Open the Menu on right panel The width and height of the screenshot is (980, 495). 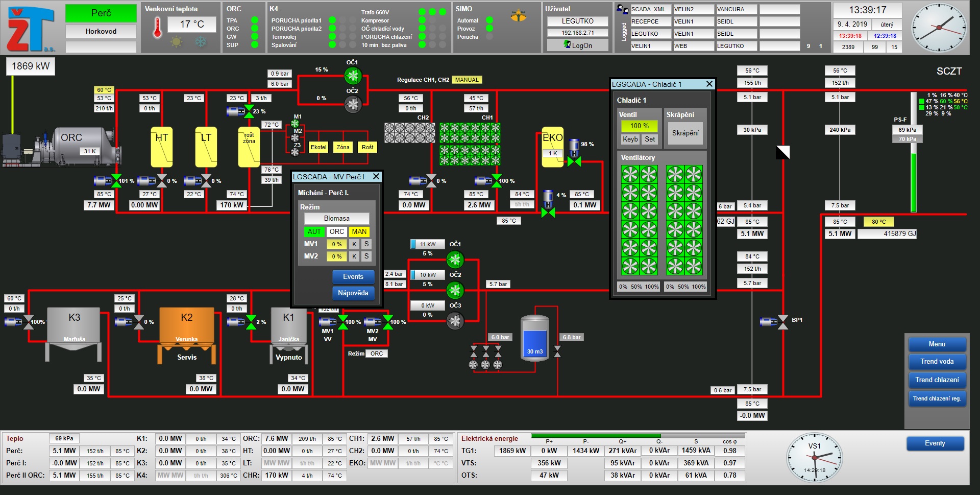937,344
